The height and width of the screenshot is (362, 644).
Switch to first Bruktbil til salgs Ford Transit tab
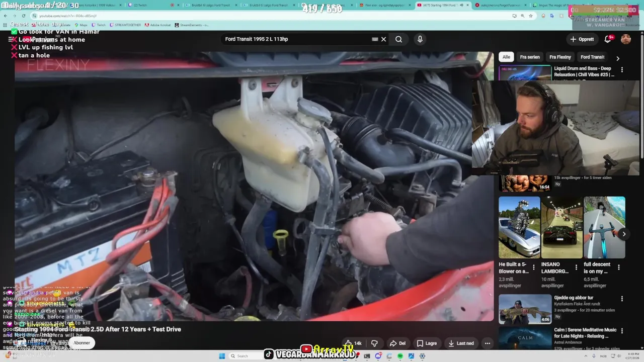point(211,5)
